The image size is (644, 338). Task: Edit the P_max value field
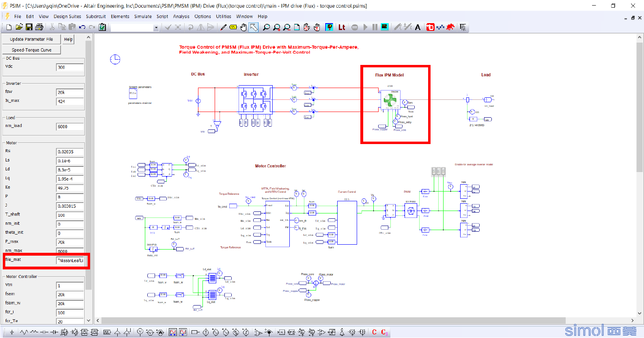pos(70,242)
